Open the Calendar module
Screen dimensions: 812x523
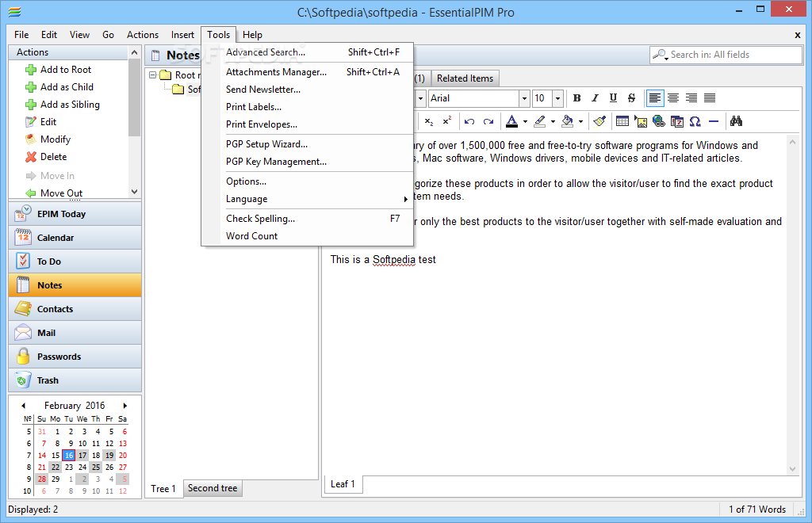tap(75, 238)
